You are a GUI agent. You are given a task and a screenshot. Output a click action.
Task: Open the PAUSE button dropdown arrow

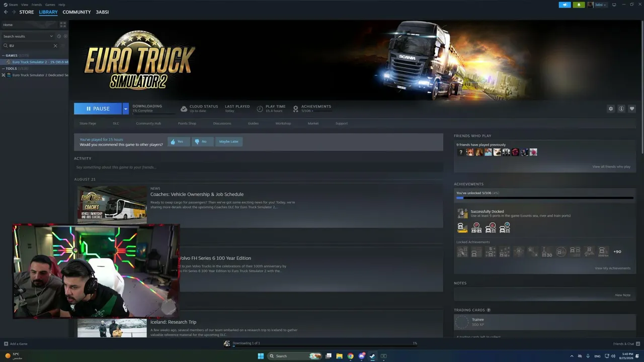126,109
